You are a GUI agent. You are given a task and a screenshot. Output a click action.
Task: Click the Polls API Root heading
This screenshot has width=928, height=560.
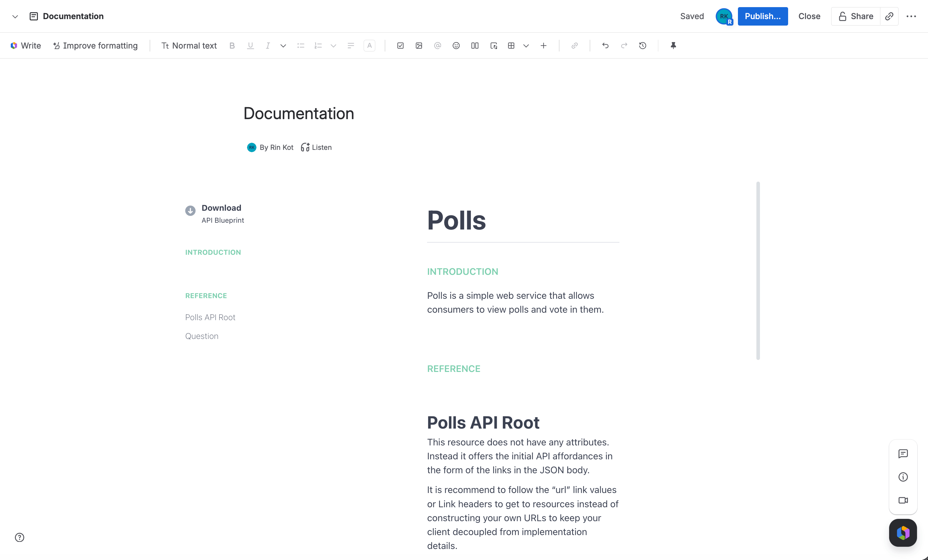click(483, 422)
